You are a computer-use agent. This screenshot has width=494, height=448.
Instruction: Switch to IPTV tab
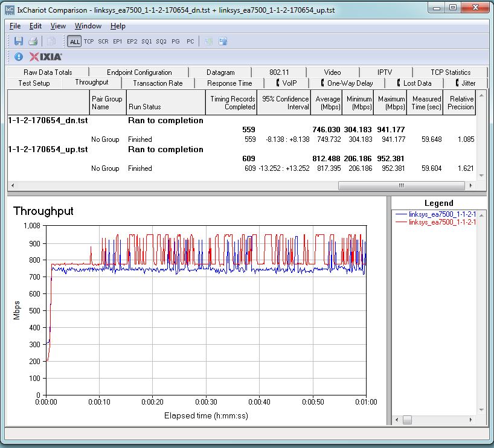(x=385, y=72)
